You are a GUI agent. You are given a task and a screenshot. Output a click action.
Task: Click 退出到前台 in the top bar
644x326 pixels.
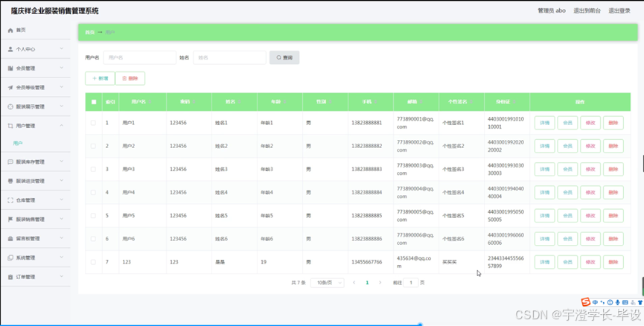tap(587, 11)
